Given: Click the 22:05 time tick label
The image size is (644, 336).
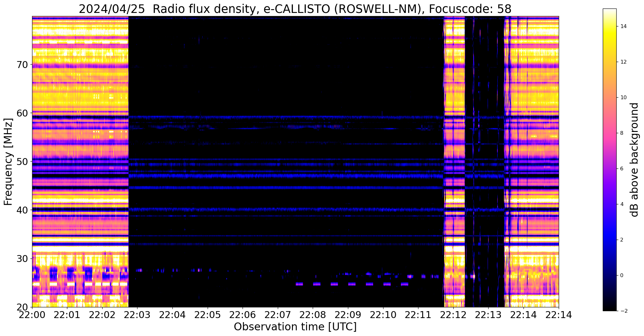Looking at the screenshot, I should [x=208, y=315].
